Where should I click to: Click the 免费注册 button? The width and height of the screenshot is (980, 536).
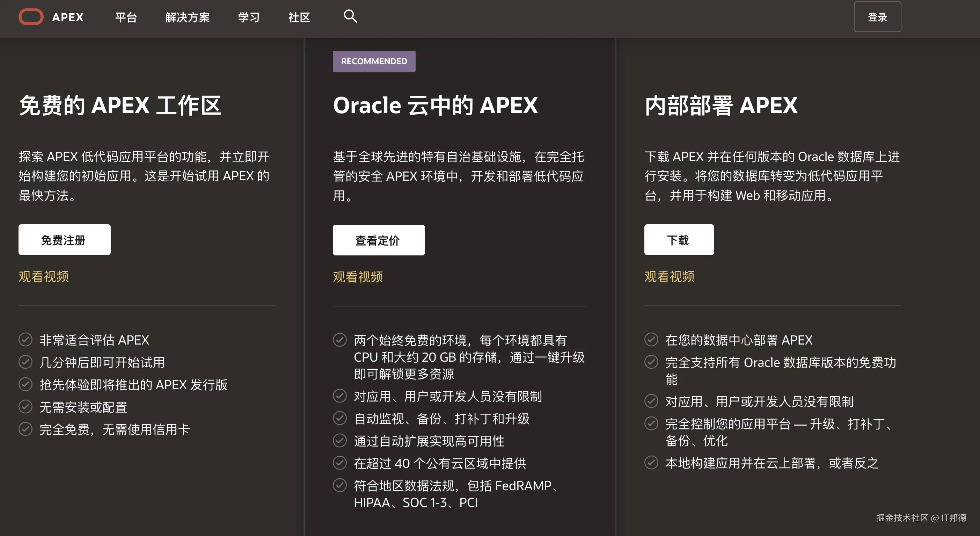(64, 240)
